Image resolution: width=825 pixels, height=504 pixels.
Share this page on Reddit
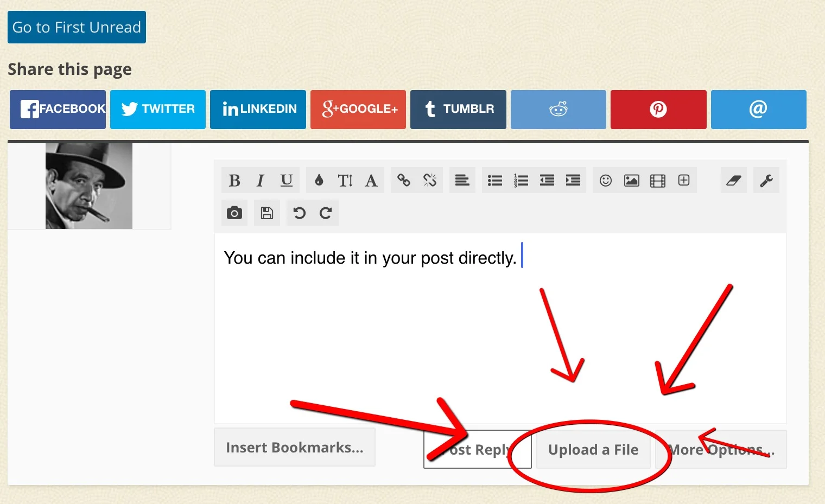tap(559, 109)
